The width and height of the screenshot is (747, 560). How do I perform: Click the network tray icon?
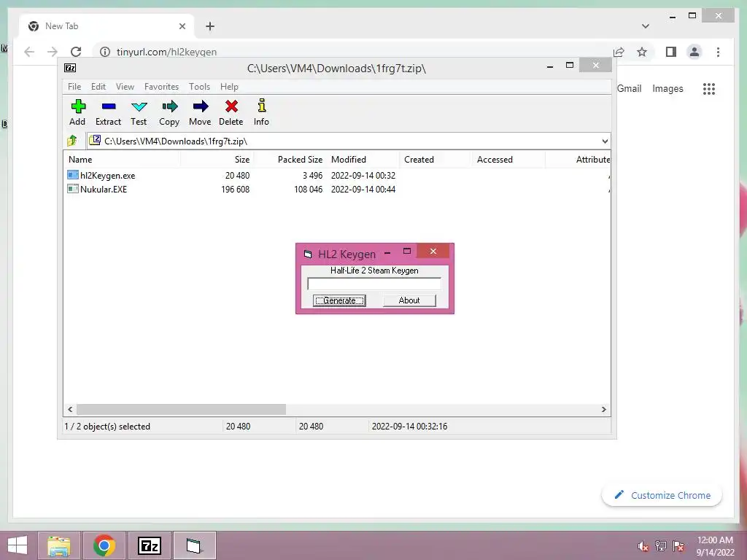[x=661, y=546]
